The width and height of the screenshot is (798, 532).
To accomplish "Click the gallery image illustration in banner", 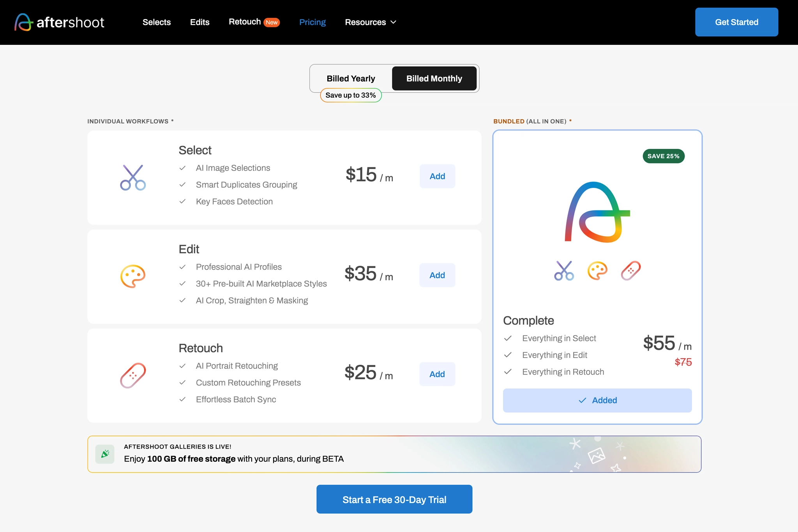I will pyautogui.click(x=597, y=455).
